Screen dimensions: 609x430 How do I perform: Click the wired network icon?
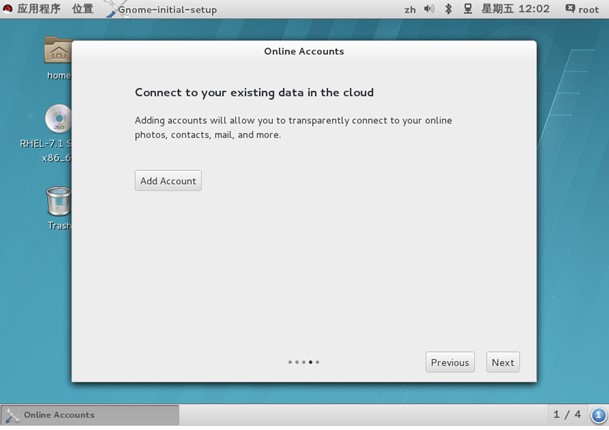468,9
